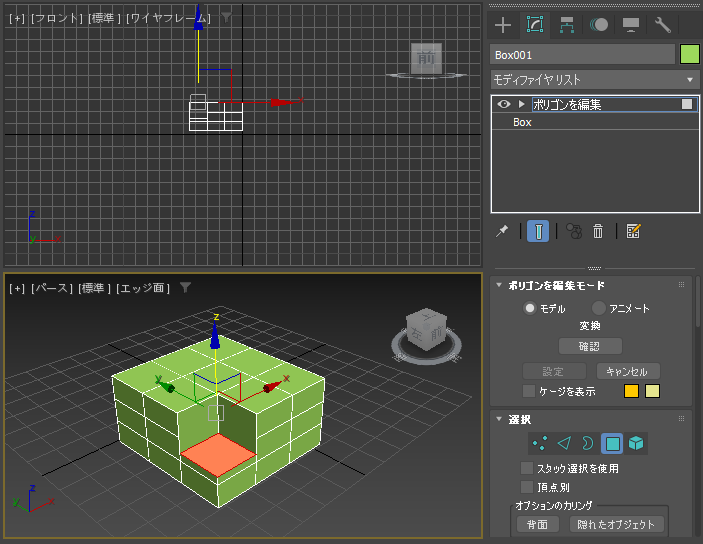The image size is (703, 544).
Task: Open the Create panel tab
Action: pos(503,25)
